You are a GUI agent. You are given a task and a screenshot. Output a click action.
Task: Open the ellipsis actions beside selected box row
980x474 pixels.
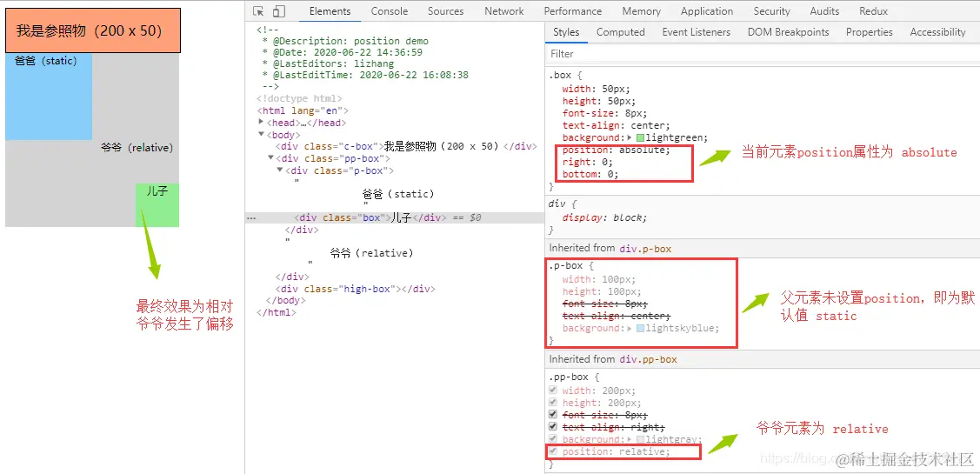click(x=251, y=218)
